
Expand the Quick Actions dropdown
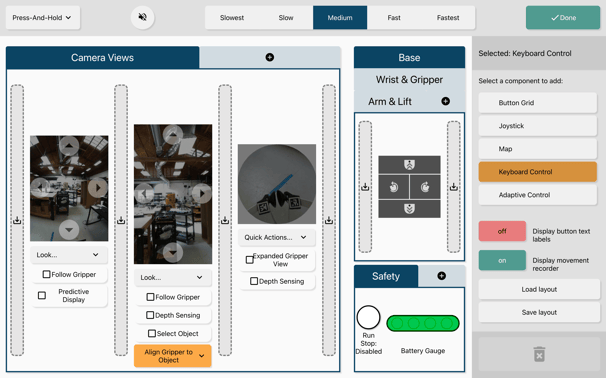(277, 237)
